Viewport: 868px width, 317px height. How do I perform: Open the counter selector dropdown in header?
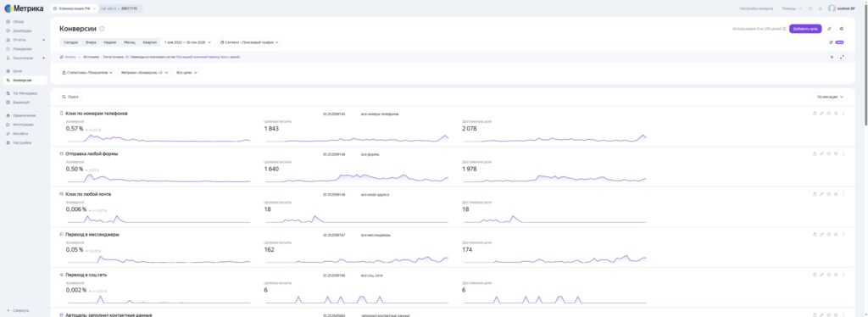[75, 8]
